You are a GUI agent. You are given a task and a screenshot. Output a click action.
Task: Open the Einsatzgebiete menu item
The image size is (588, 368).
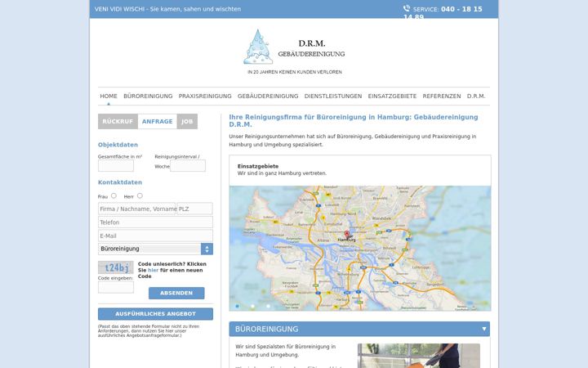pyautogui.click(x=392, y=96)
